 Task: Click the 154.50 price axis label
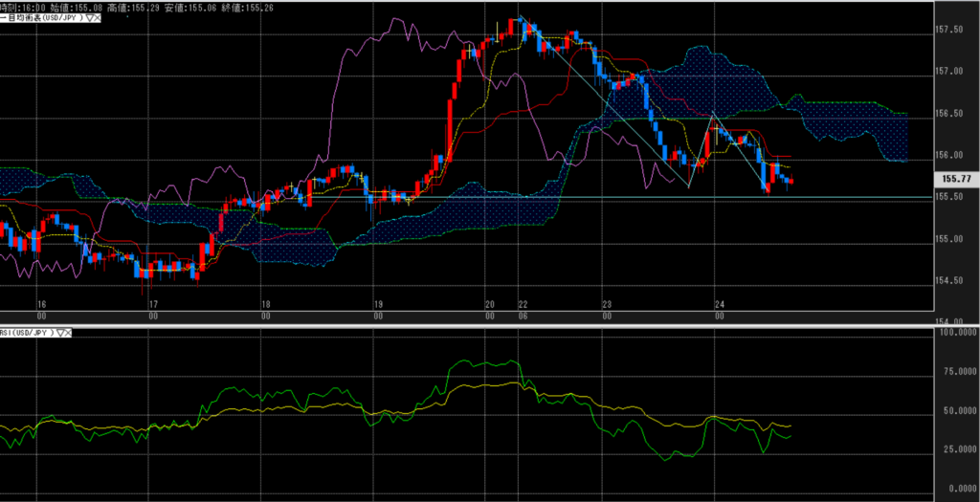[947, 280]
